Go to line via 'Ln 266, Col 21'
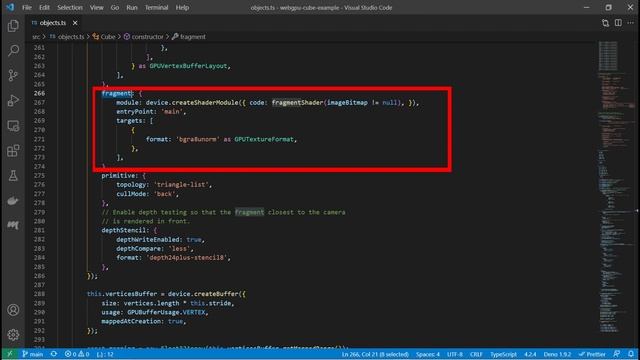640x360 pixels. 375,354
